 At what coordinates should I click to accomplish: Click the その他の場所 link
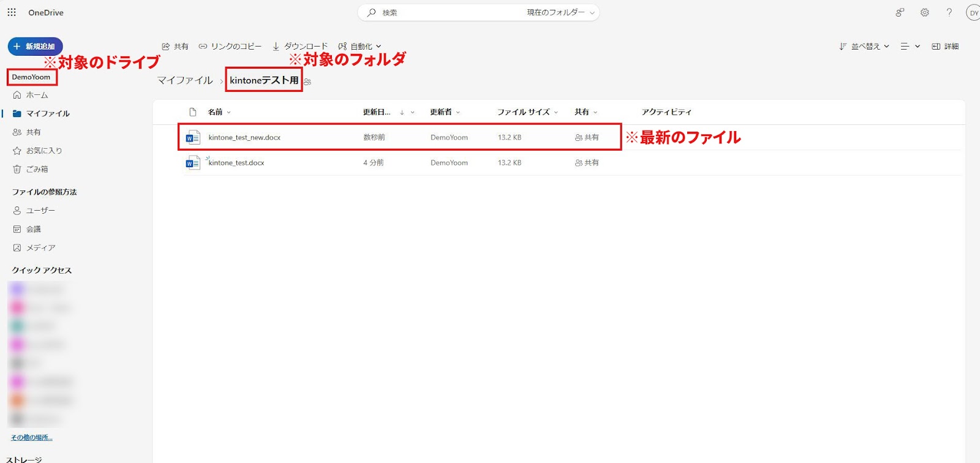(32, 438)
